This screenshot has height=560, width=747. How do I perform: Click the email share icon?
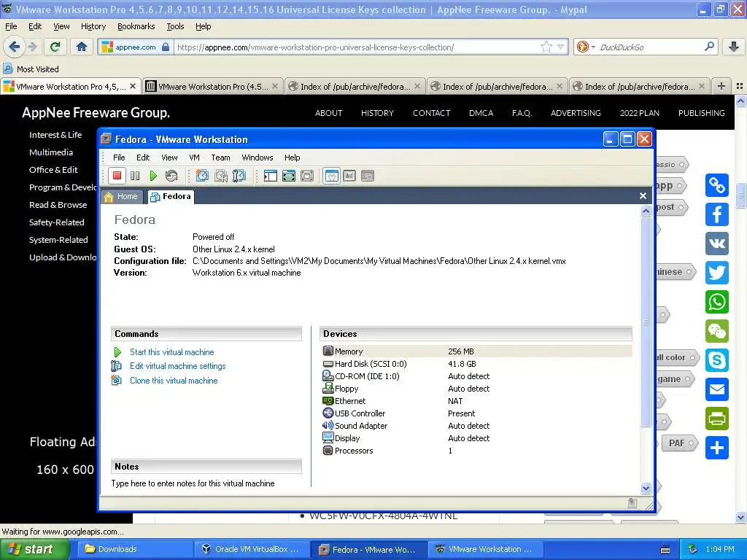717,389
